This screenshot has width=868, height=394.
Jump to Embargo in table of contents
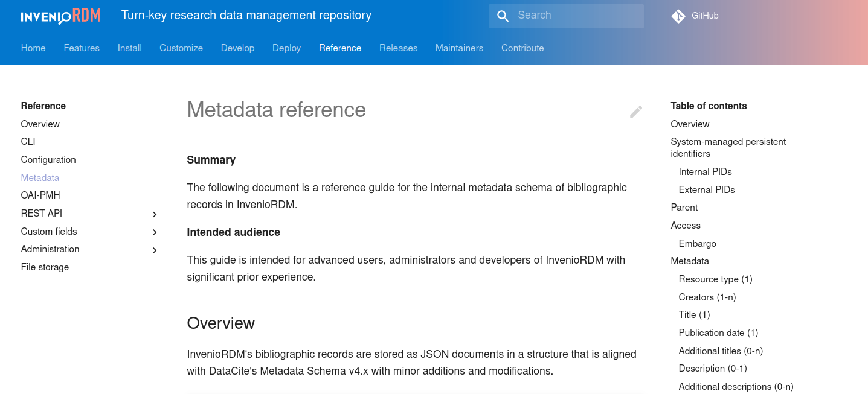click(x=697, y=244)
